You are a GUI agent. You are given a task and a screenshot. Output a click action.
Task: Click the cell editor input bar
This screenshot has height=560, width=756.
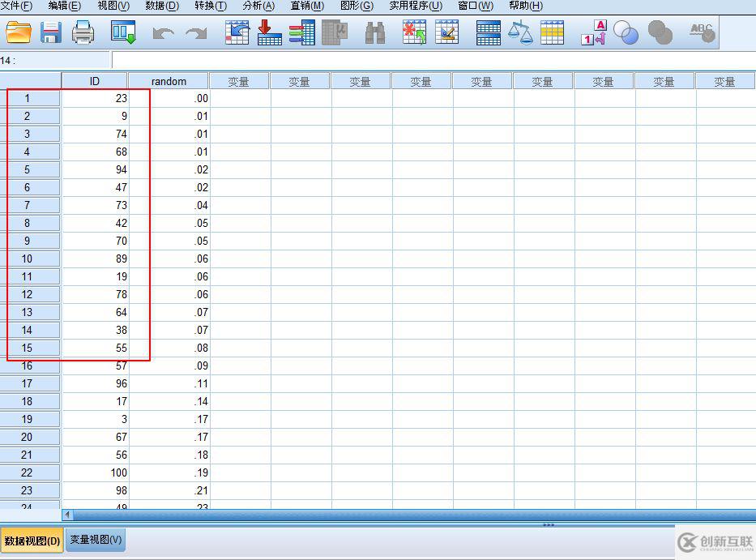pos(434,60)
